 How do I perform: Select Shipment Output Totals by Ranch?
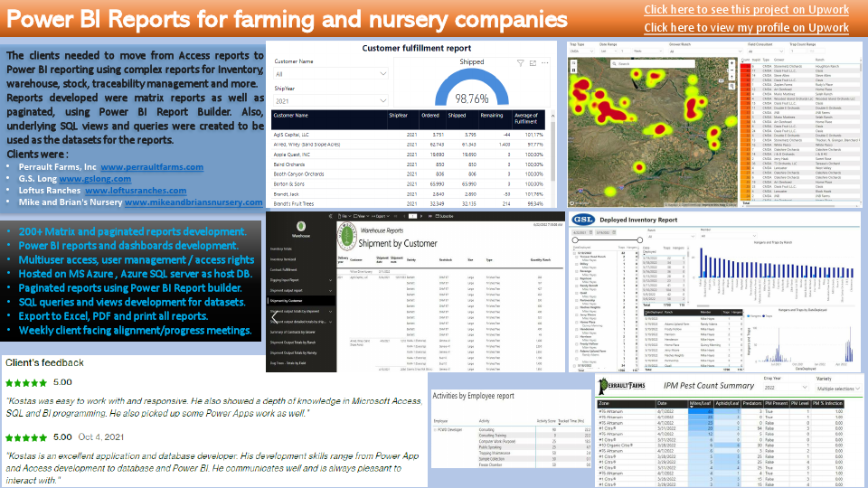tap(292, 343)
